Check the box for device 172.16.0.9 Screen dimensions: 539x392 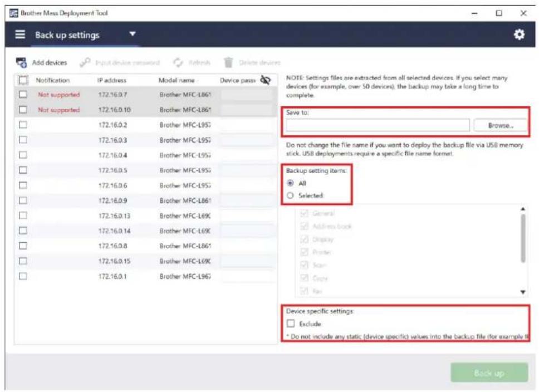pyautogui.click(x=23, y=200)
